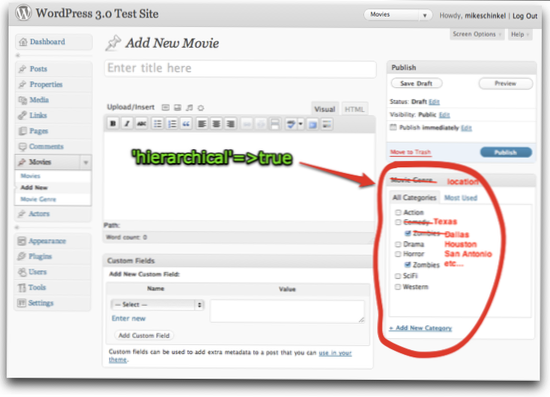Check the SciFi category checkbox
This screenshot has height=397, width=550.
[398, 276]
